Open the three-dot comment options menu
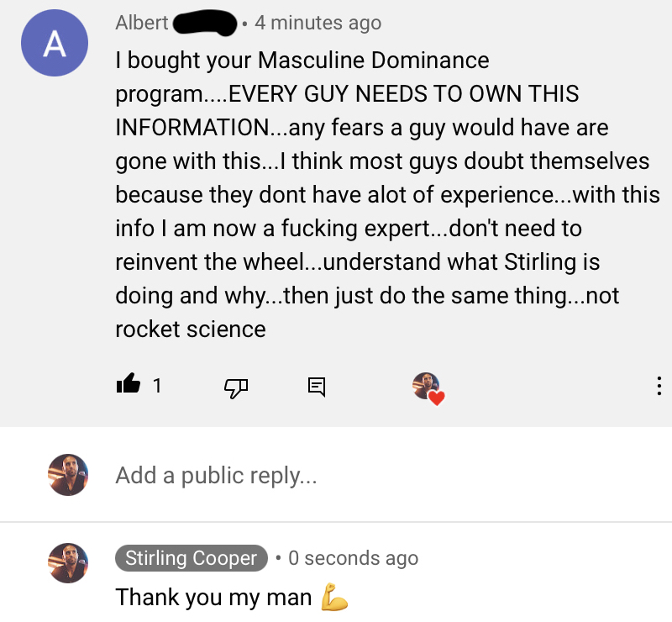 pyautogui.click(x=658, y=387)
